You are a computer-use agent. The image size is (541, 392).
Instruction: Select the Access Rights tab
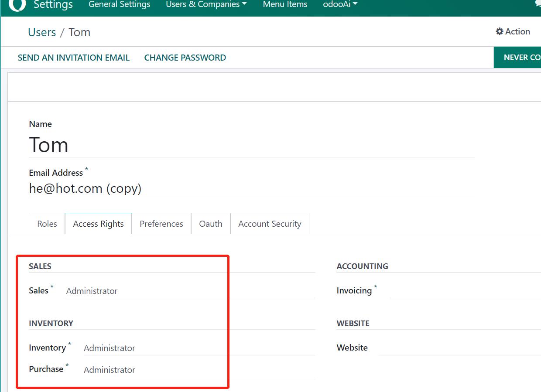point(98,224)
